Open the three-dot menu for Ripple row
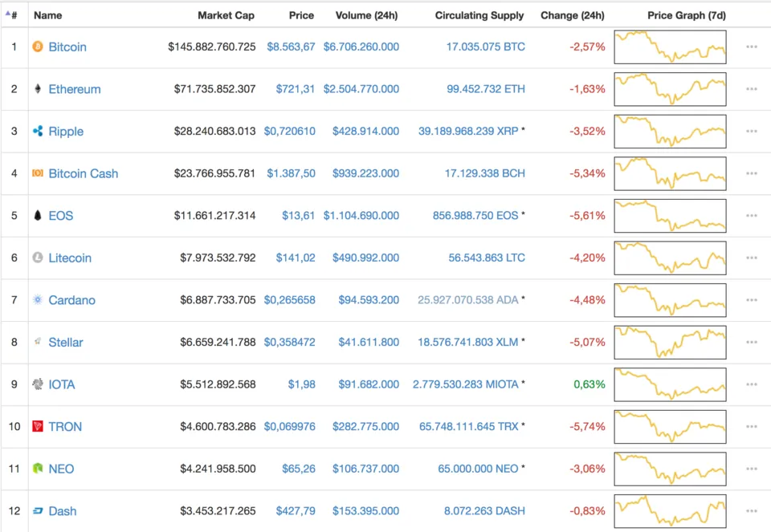 click(752, 131)
